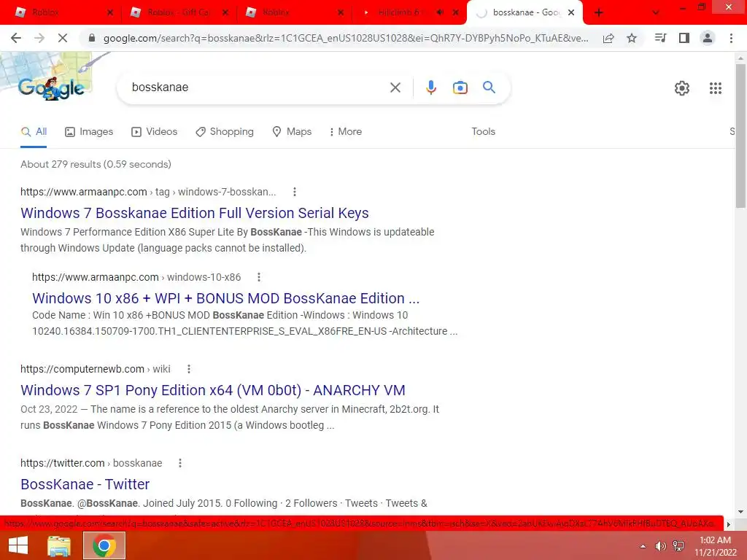The width and height of the screenshot is (747, 560).
Task: Click the https://twitter.com › bosskanae URL text
Action: point(91,463)
